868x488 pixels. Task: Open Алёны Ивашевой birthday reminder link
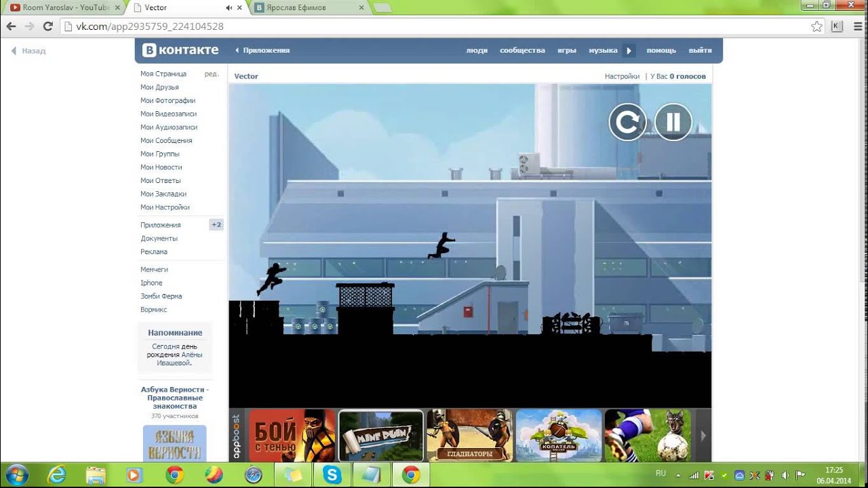(x=180, y=359)
